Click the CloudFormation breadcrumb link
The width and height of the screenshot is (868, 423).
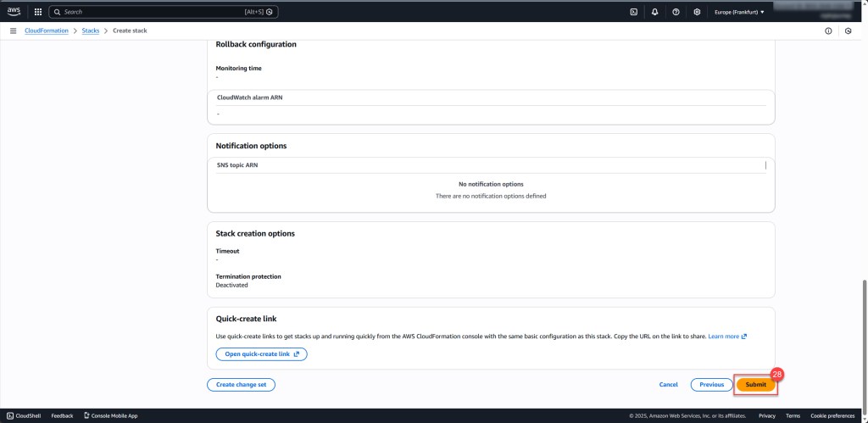pyautogui.click(x=47, y=31)
